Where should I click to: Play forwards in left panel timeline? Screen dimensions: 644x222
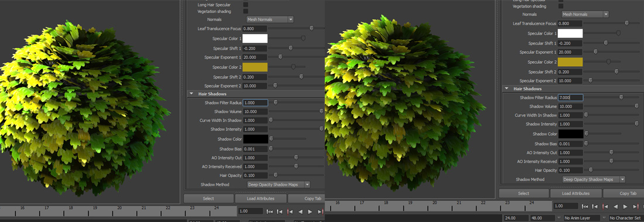[310, 211]
